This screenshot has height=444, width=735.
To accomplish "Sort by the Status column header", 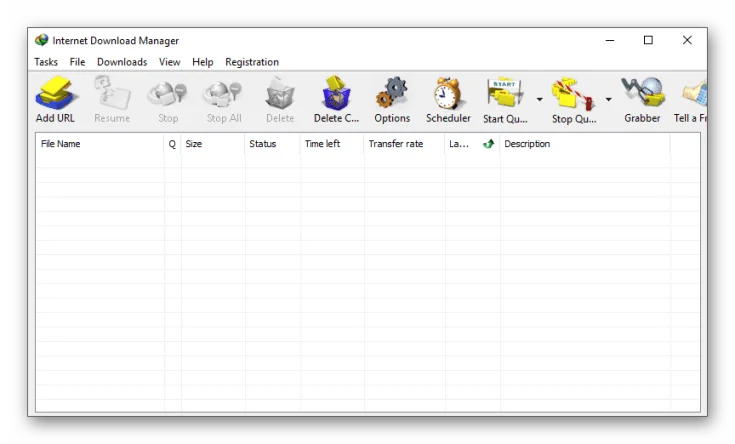I will [x=272, y=143].
